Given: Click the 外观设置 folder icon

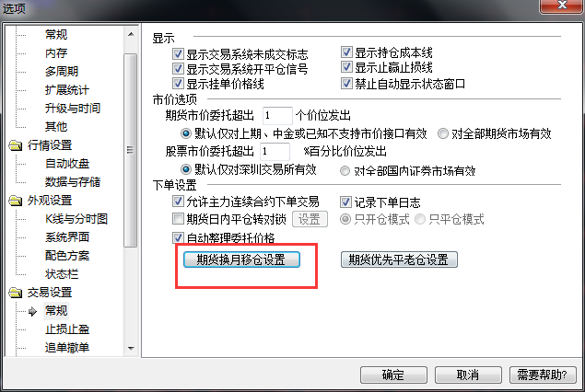Looking at the screenshot, I should pos(16,201).
